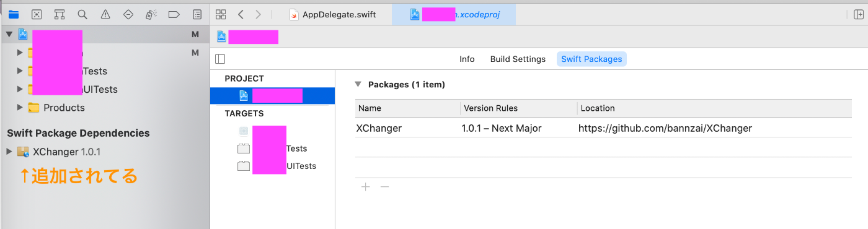Open the Source Control navigator icon
This screenshot has width=868, height=229.
pyautogui.click(x=37, y=14)
